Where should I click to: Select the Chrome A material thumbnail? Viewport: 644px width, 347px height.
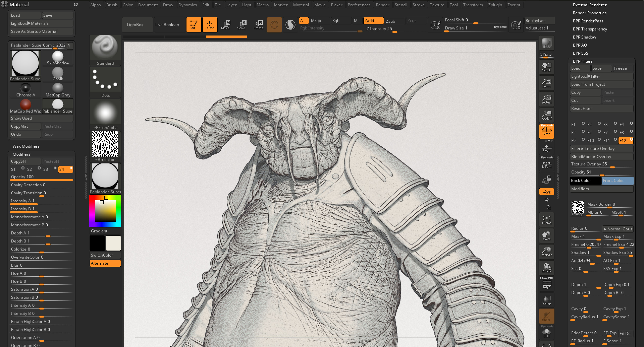25,90
